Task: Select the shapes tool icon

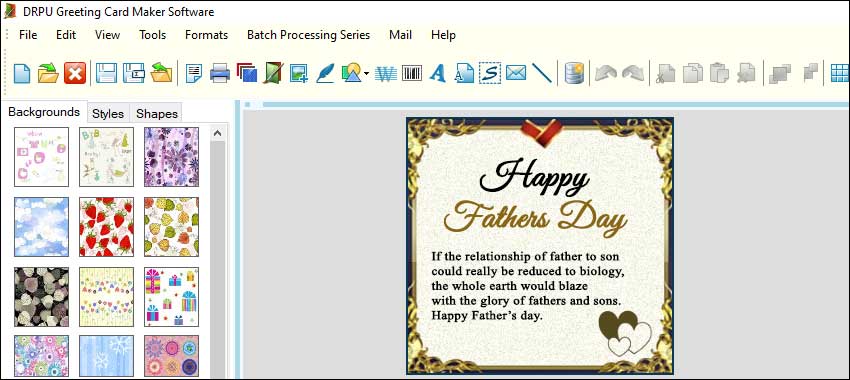Action: click(x=351, y=73)
